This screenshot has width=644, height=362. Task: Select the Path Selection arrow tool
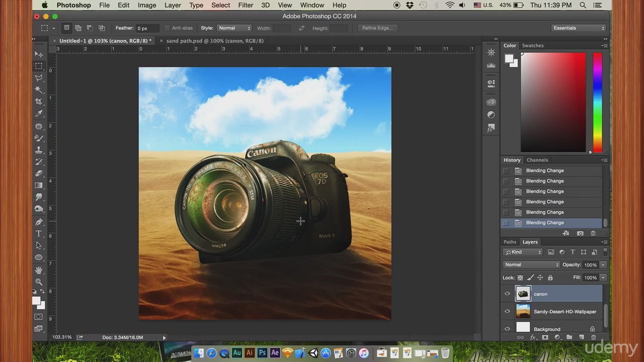tap(39, 245)
